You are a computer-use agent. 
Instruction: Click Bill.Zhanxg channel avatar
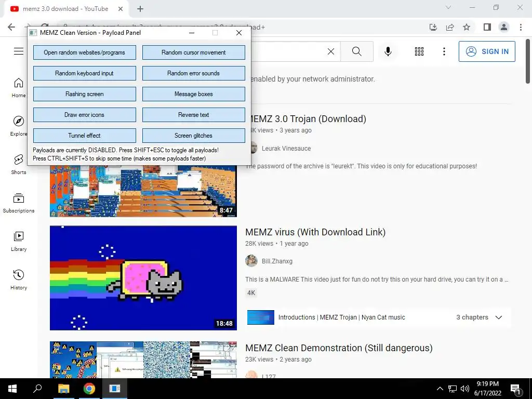[251, 261]
